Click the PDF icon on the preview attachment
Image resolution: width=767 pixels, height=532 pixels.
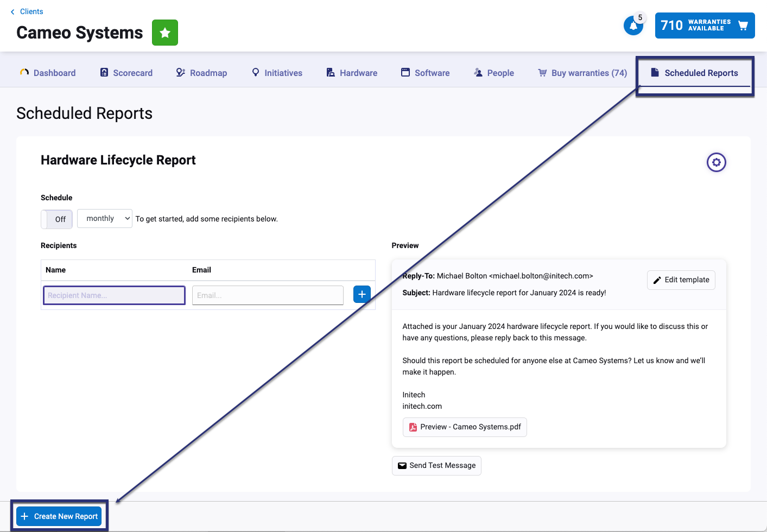pyautogui.click(x=413, y=427)
